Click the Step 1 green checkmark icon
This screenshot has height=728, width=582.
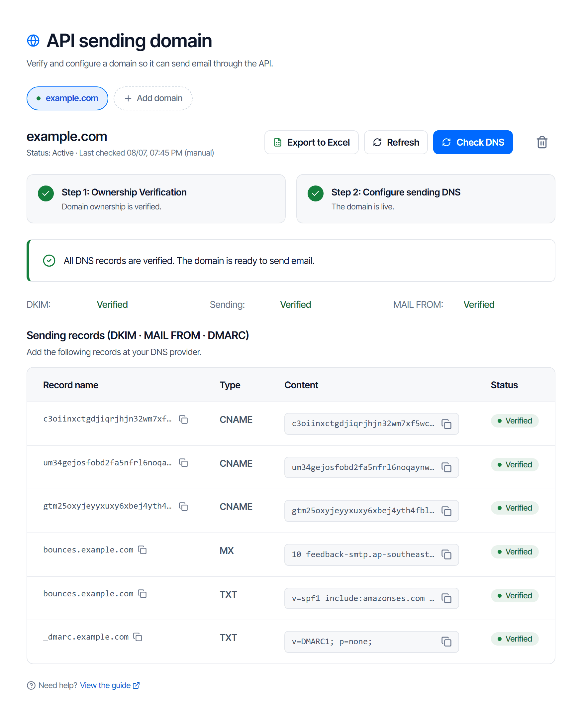click(x=46, y=193)
